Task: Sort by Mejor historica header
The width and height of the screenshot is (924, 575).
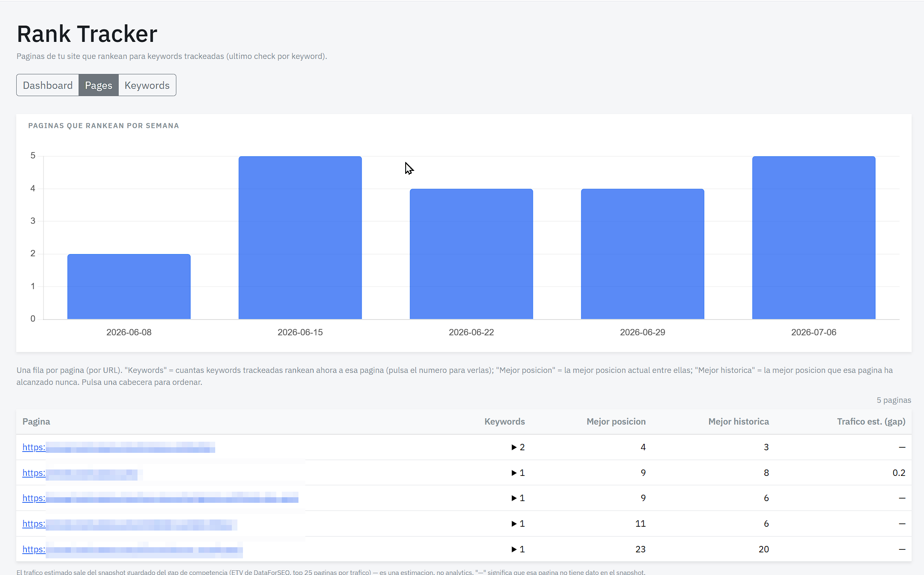Action: click(738, 422)
